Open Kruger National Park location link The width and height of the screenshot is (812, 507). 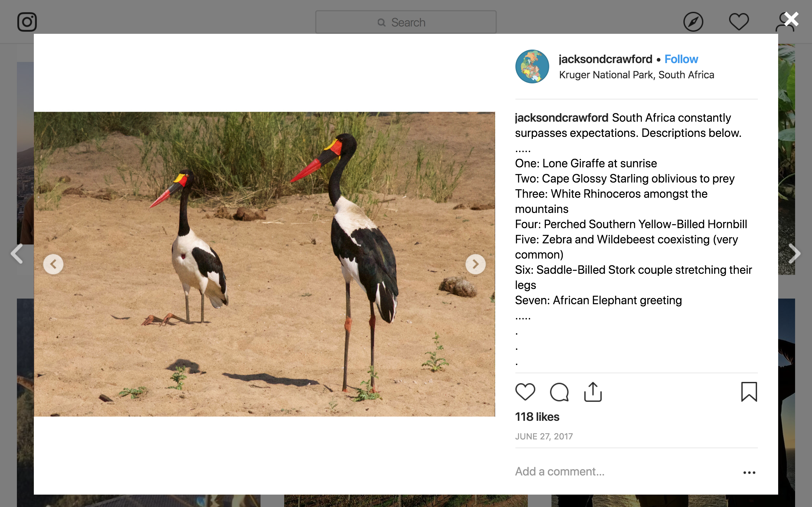pos(637,75)
